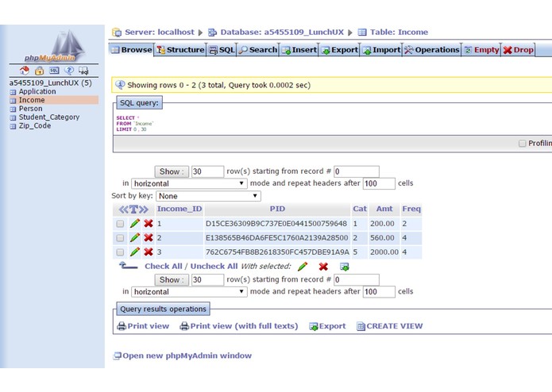
Task: Click Export link in query results operations
Action: pyautogui.click(x=327, y=326)
